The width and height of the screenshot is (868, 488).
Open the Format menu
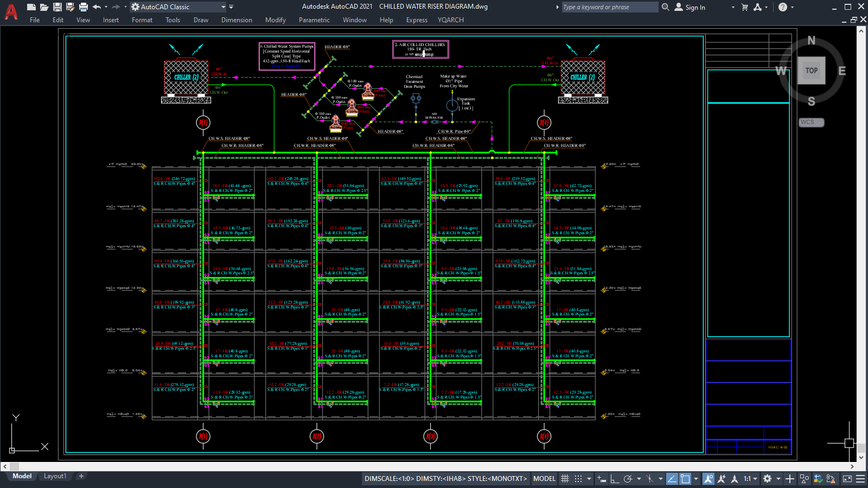pyautogui.click(x=142, y=20)
